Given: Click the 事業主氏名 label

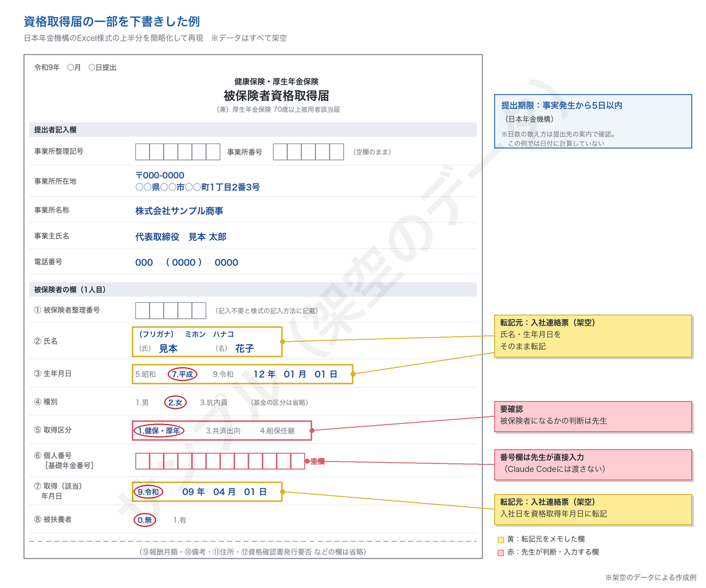Looking at the screenshot, I should click(x=52, y=236).
